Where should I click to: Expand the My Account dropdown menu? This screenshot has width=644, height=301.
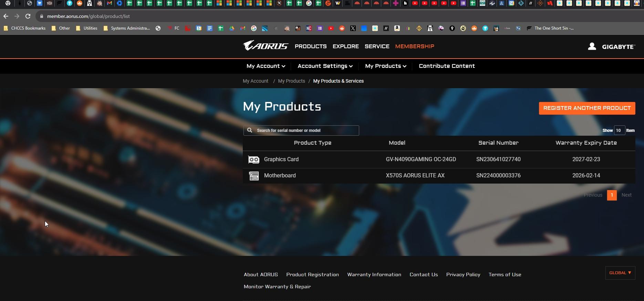[x=266, y=66]
